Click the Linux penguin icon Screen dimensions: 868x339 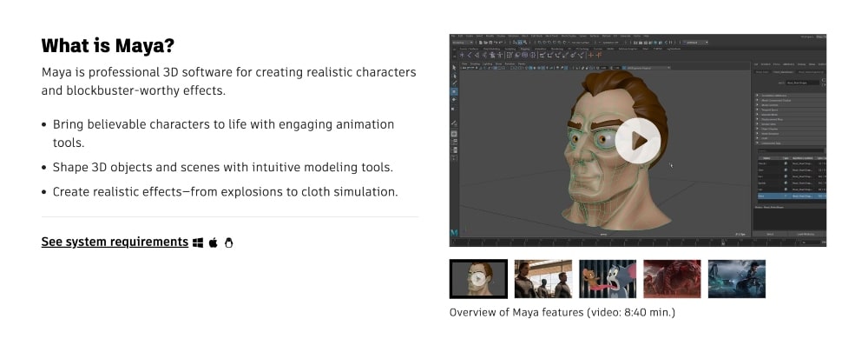coord(228,243)
